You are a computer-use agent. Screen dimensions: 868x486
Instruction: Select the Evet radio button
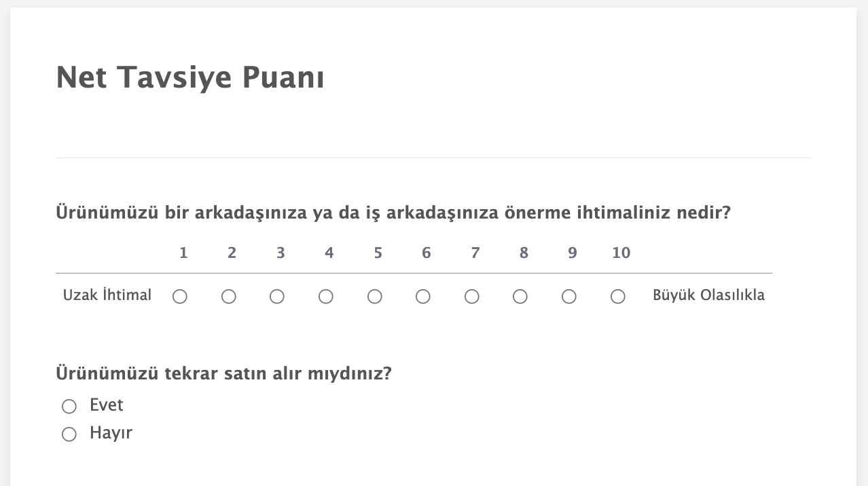pyautogui.click(x=69, y=407)
